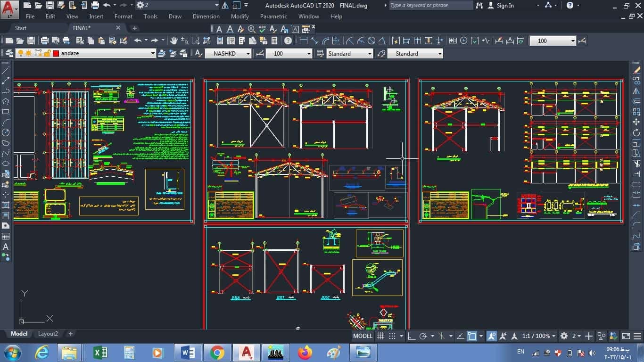Click Sign In
The image size is (644, 362).
click(x=505, y=5)
